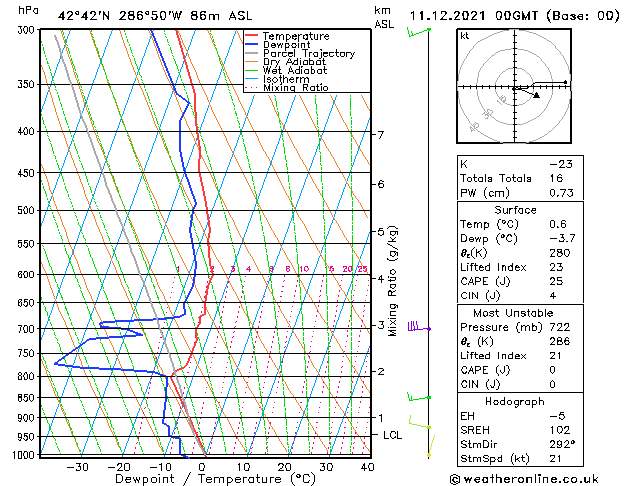Click the surface Temp value '0.6'

[x=558, y=224]
